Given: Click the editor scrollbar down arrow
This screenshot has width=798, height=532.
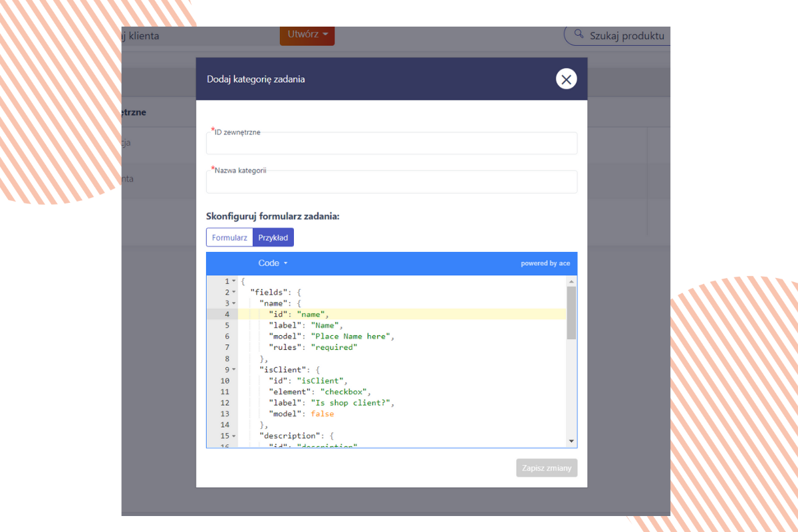Looking at the screenshot, I should tap(571, 441).
